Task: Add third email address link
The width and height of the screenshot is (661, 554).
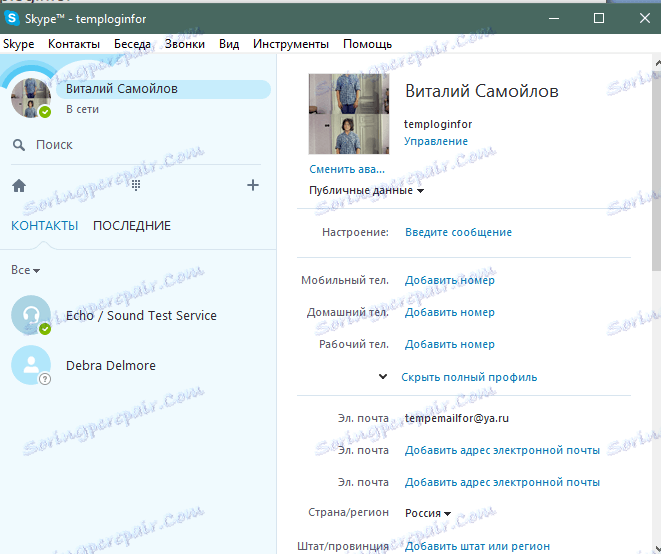Action: click(x=502, y=482)
